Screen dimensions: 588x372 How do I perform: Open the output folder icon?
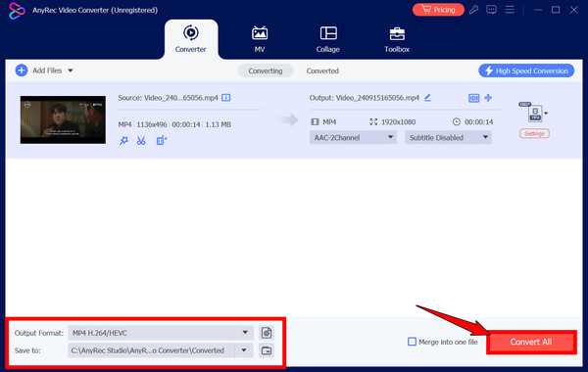267,350
